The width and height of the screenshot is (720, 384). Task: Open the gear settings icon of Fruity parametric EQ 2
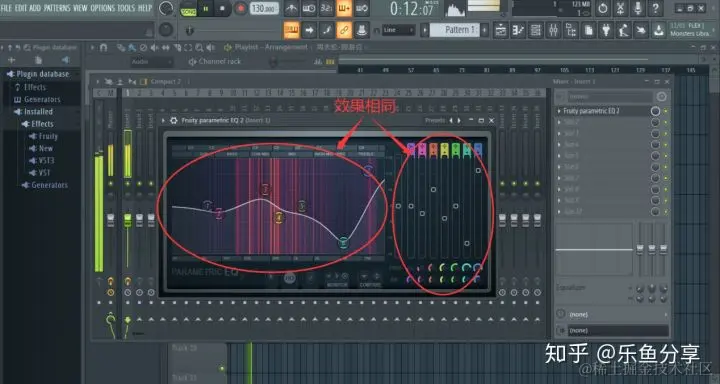click(174, 120)
